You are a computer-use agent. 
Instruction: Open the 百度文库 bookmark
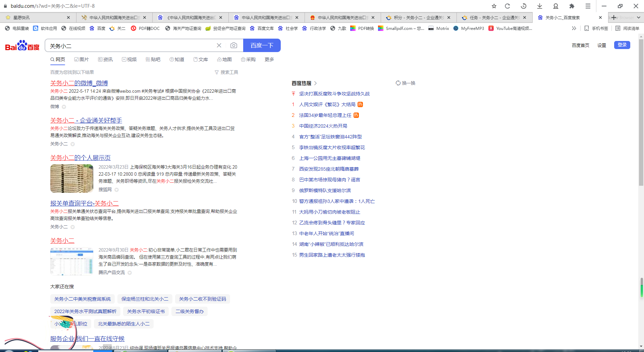point(262,29)
